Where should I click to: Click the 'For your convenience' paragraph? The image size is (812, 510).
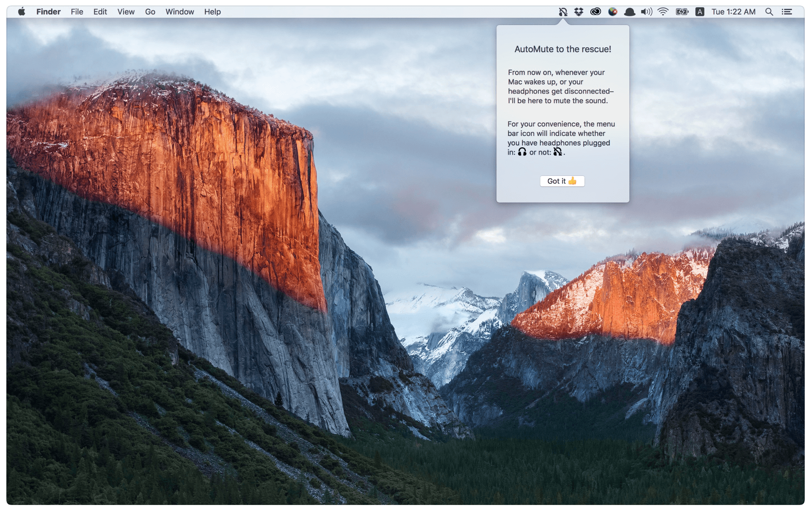tap(561, 138)
